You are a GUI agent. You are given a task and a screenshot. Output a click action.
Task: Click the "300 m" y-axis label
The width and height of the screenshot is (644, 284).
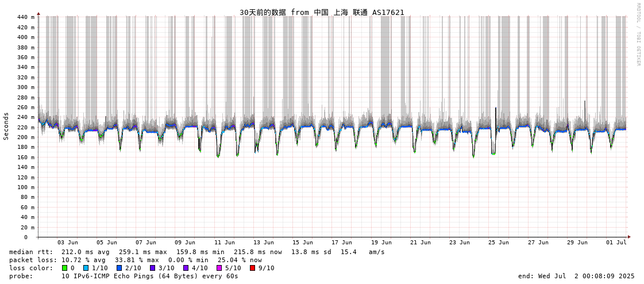pyautogui.click(x=25, y=87)
